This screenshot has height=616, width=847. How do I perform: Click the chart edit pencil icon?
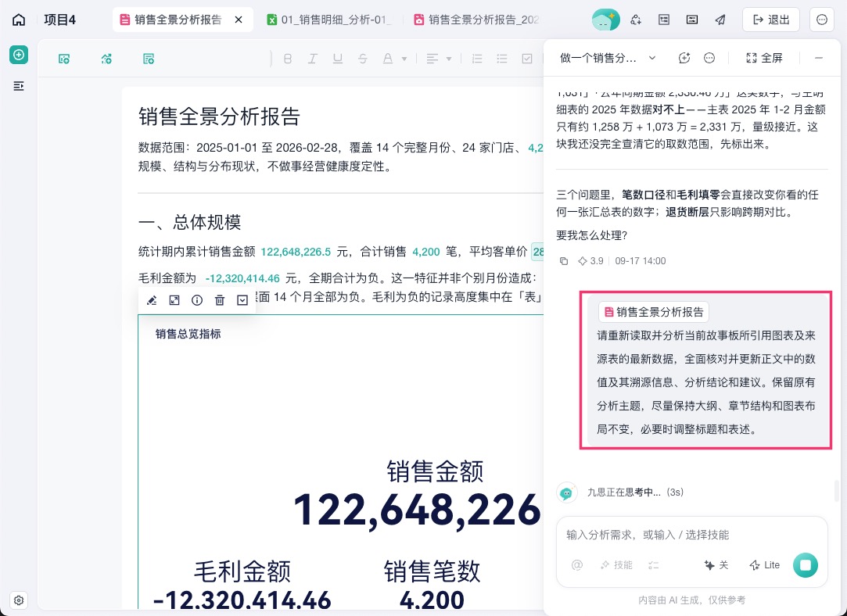152,300
